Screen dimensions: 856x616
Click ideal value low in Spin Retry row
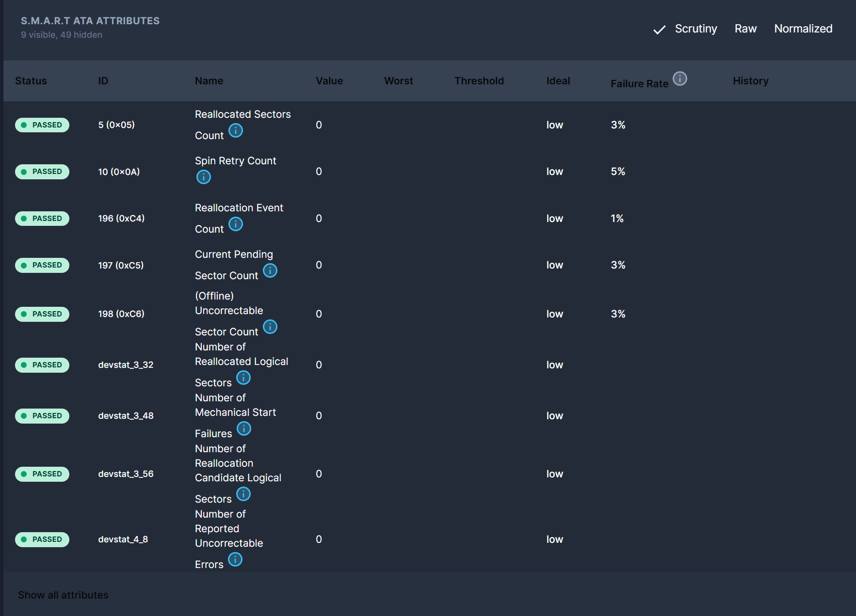tap(555, 172)
